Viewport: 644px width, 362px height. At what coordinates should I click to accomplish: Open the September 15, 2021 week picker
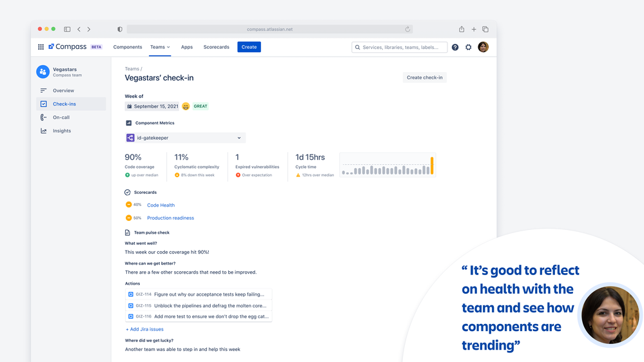click(152, 106)
